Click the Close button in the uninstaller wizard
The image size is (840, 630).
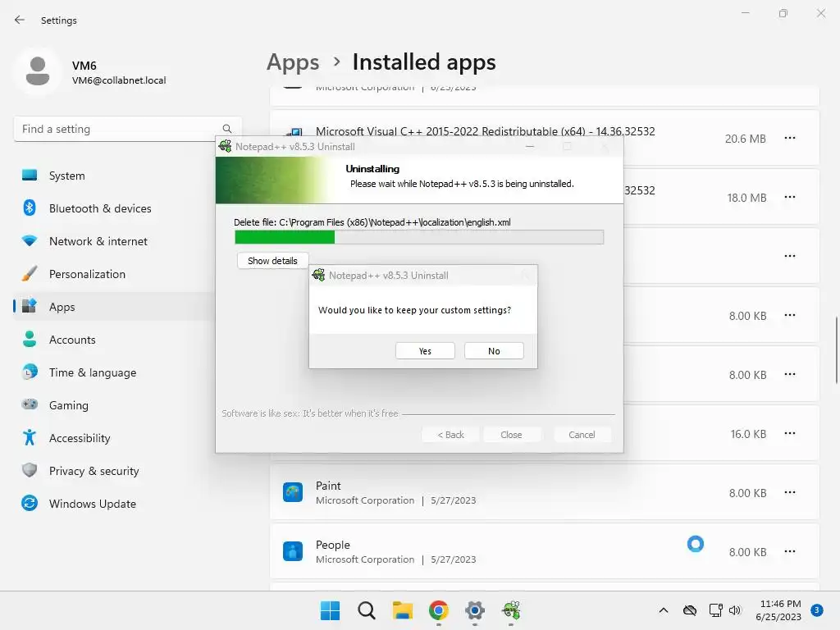[511, 435]
